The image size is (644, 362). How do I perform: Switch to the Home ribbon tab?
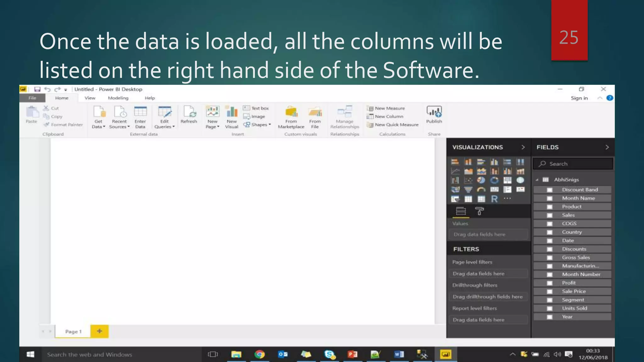[x=62, y=98]
